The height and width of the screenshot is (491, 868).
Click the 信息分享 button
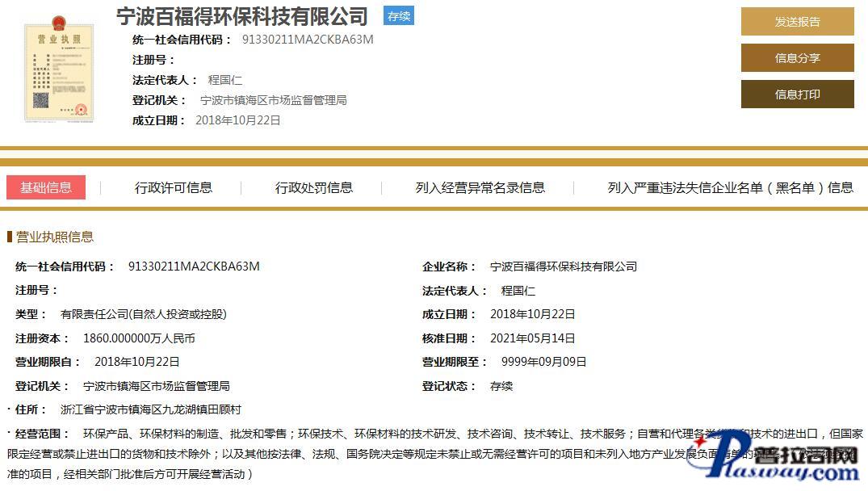(x=797, y=57)
